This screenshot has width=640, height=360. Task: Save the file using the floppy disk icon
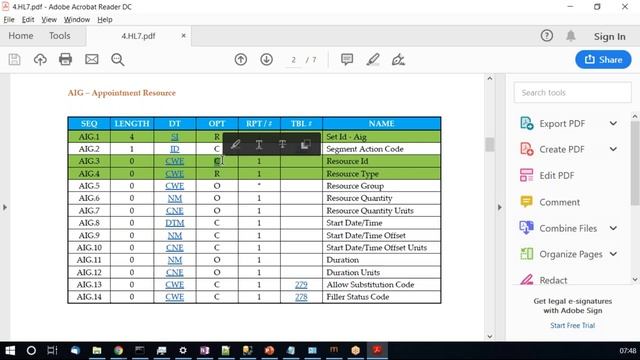pyautogui.click(x=14, y=60)
